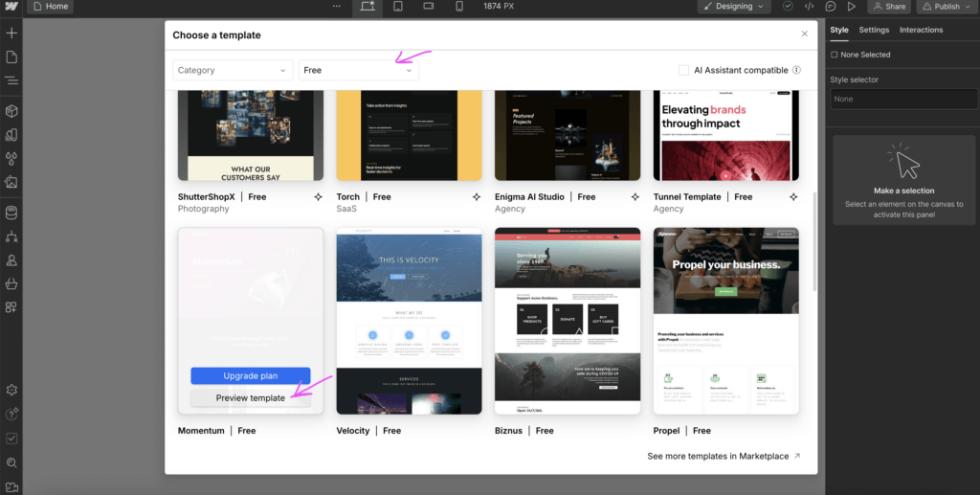Click the AI sparkle icon beside Torch
The height and width of the screenshot is (495, 980).
(x=477, y=197)
